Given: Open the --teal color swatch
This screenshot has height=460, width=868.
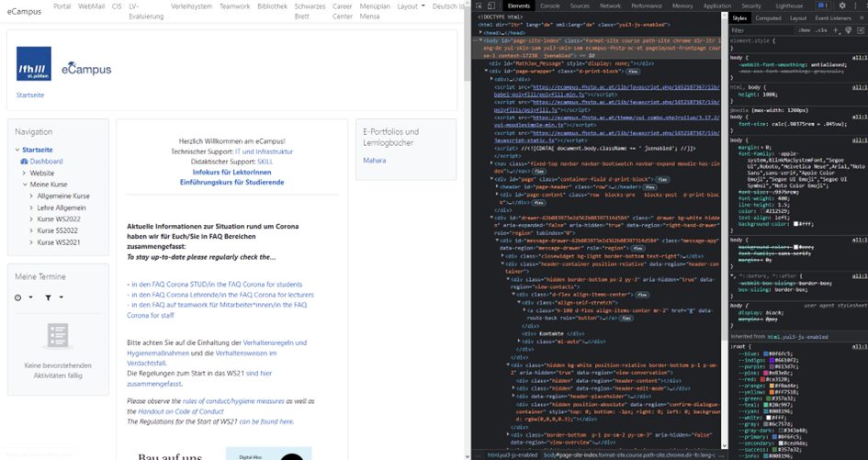Looking at the screenshot, I should pyautogui.click(x=767, y=405).
